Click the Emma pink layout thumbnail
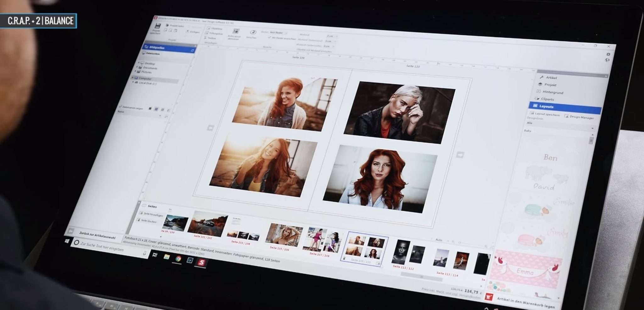Image resolution: width=644 pixels, height=310 pixels. click(526, 269)
